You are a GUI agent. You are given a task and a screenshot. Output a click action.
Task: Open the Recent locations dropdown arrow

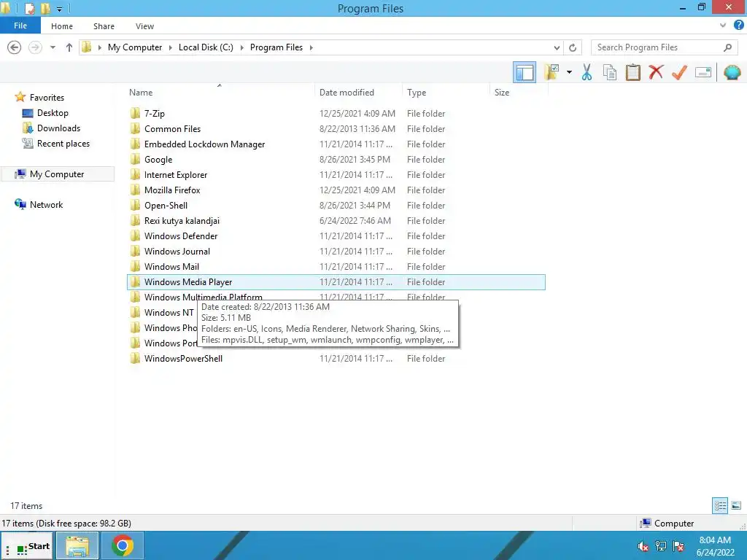(53, 47)
